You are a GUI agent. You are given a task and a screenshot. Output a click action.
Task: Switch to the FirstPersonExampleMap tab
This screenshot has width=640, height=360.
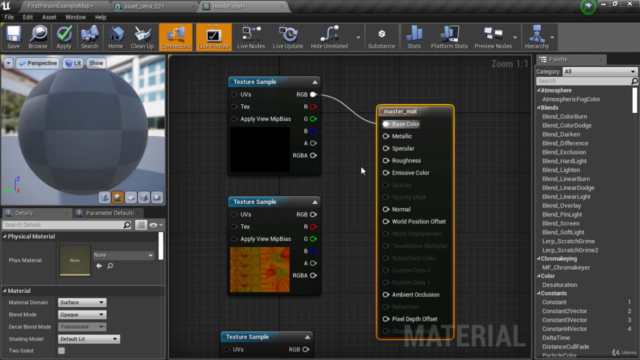click(60, 6)
